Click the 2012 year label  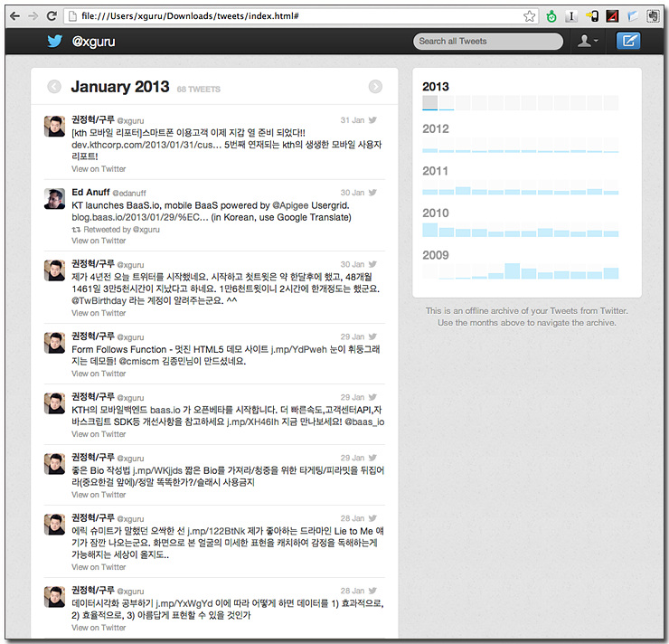pyautogui.click(x=436, y=128)
